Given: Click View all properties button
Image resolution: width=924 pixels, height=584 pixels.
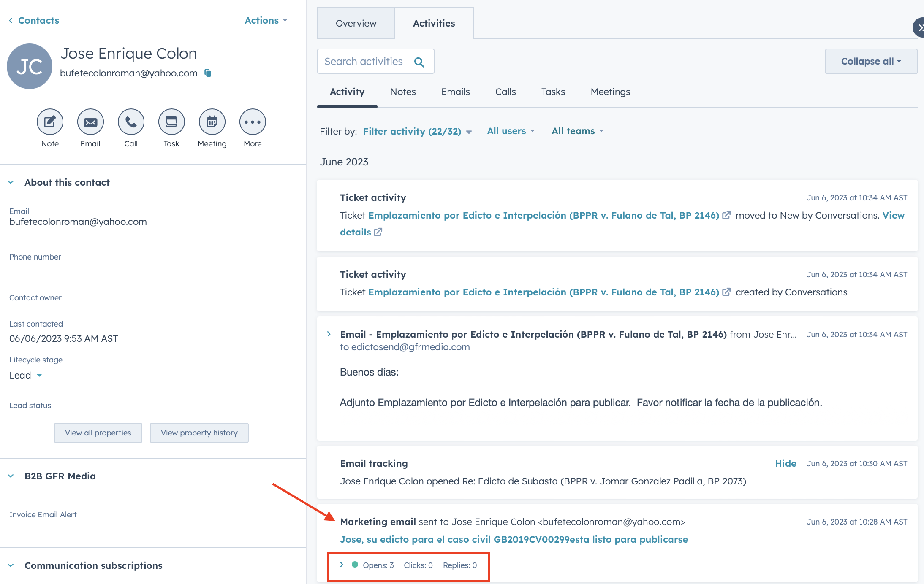Looking at the screenshot, I should tap(98, 433).
